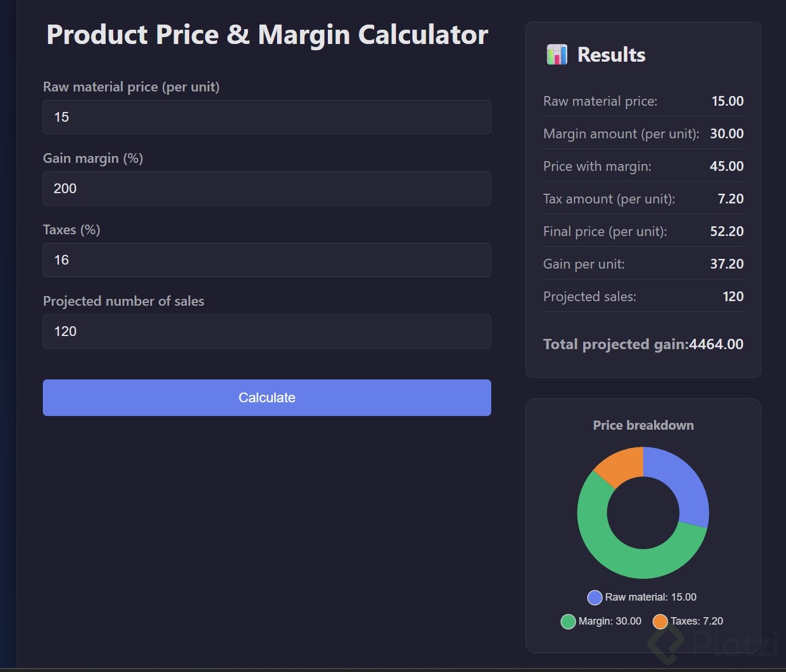Click the Margin: 30.00 legend label
This screenshot has height=672, width=786.
[609, 621]
